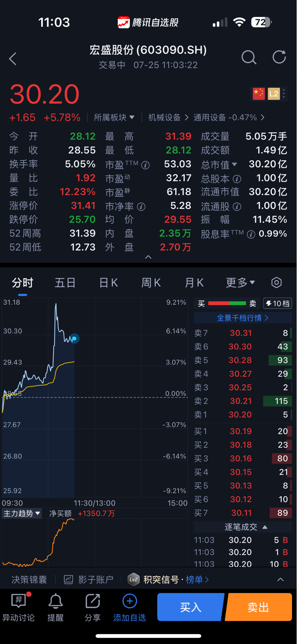Switch to the 日K tab
297x644 pixels.
pyautogui.click(x=109, y=283)
